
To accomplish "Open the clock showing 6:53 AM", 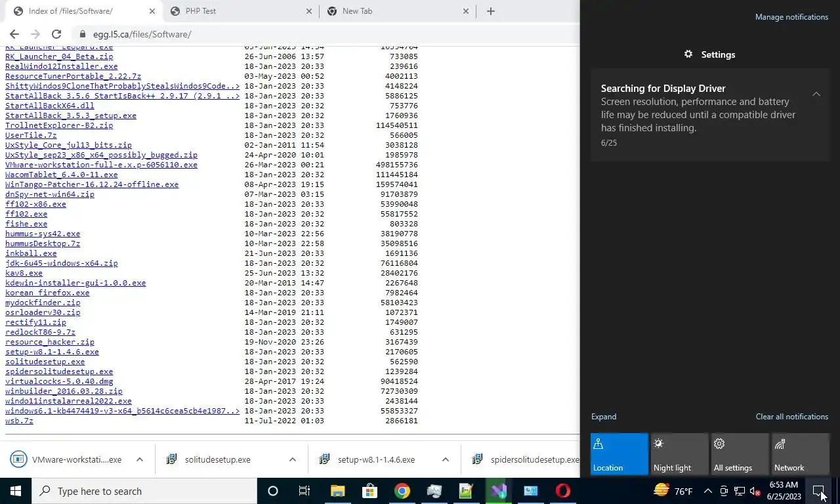I will (x=784, y=491).
